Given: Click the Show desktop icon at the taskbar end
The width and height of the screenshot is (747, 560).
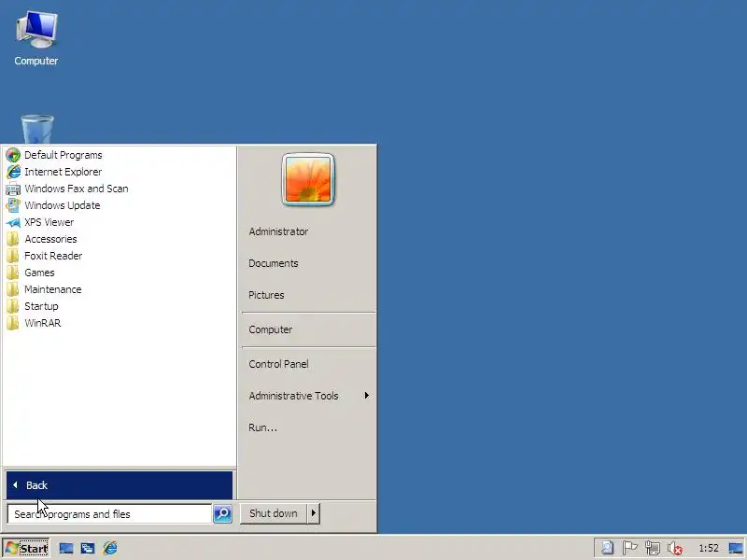Looking at the screenshot, I should pyautogui.click(x=735, y=548).
